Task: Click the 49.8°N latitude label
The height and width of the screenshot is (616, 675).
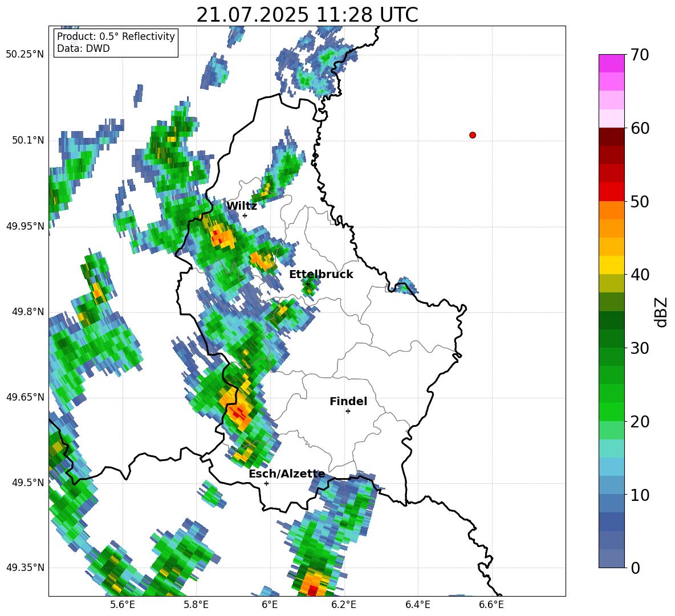Action: pyautogui.click(x=27, y=312)
